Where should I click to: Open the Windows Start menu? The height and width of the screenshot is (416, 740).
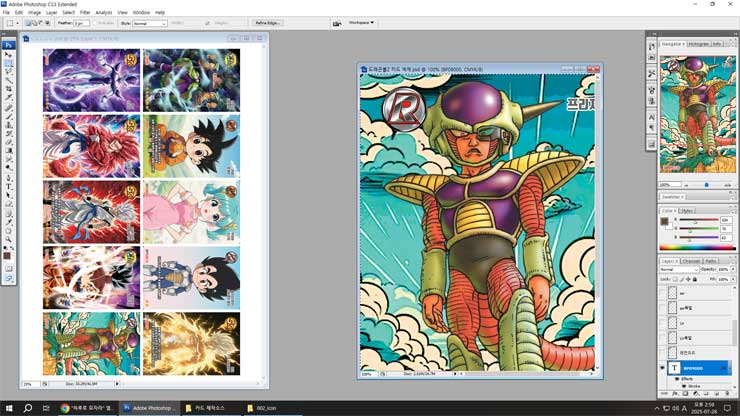click(9, 408)
